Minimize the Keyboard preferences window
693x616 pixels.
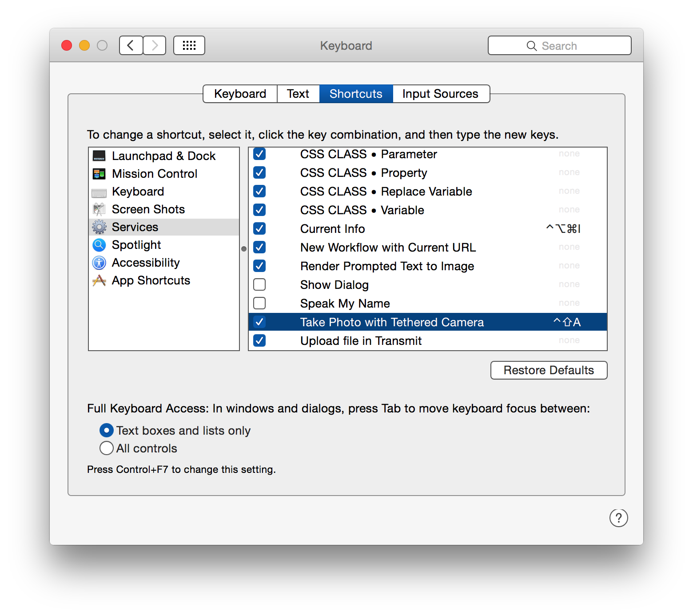(84, 45)
